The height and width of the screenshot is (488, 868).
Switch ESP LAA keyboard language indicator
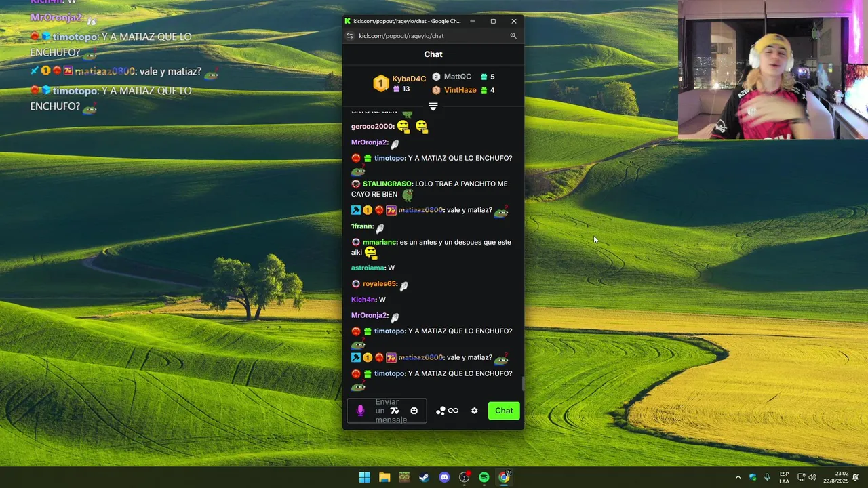click(784, 477)
